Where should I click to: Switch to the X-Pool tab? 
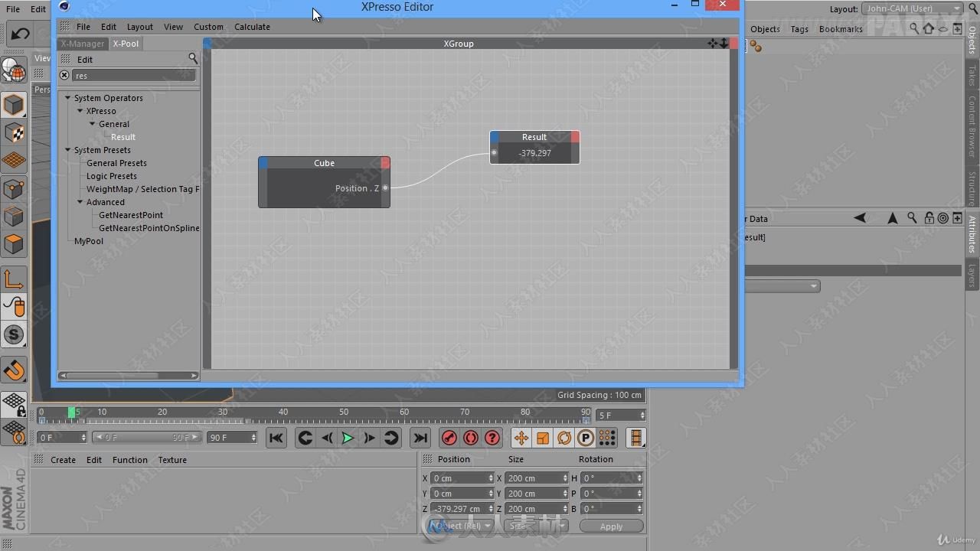pos(126,44)
